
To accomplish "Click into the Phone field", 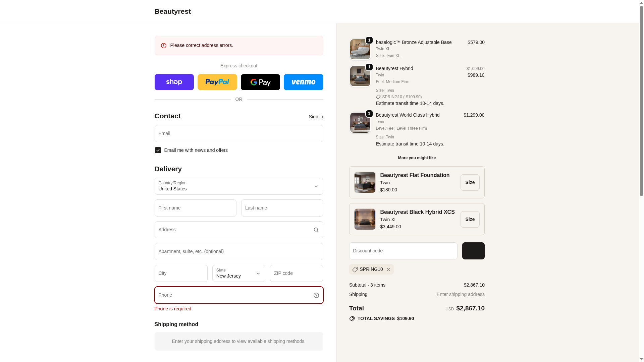I will pyautogui.click(x=233, y=295).
